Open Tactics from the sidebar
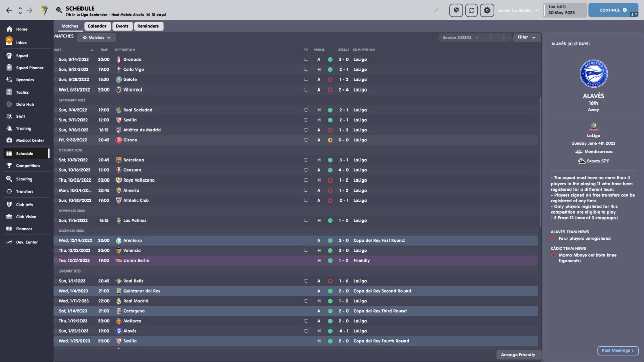The height and width of the screenshot is (362, 644). [22, 92]
